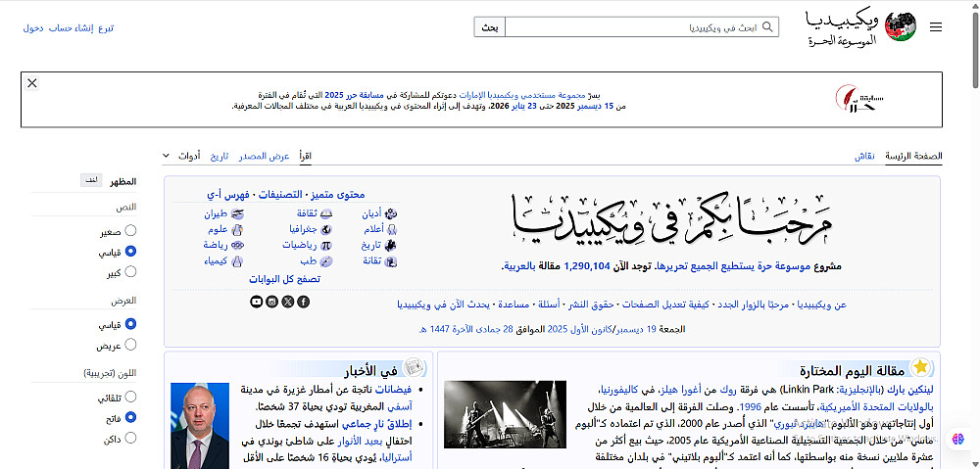
Task: Select تلقائي color mode
Action: 130,397
